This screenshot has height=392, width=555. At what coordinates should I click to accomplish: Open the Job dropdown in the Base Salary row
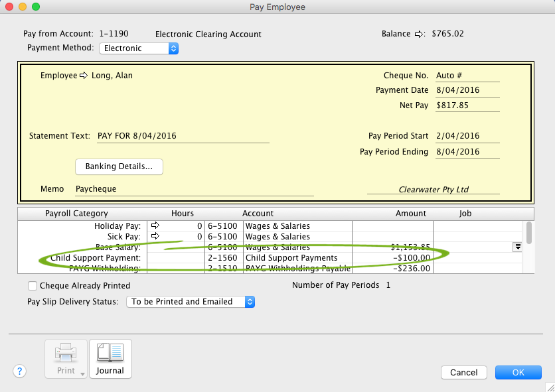pyautogui.click(x=517, y=247)
